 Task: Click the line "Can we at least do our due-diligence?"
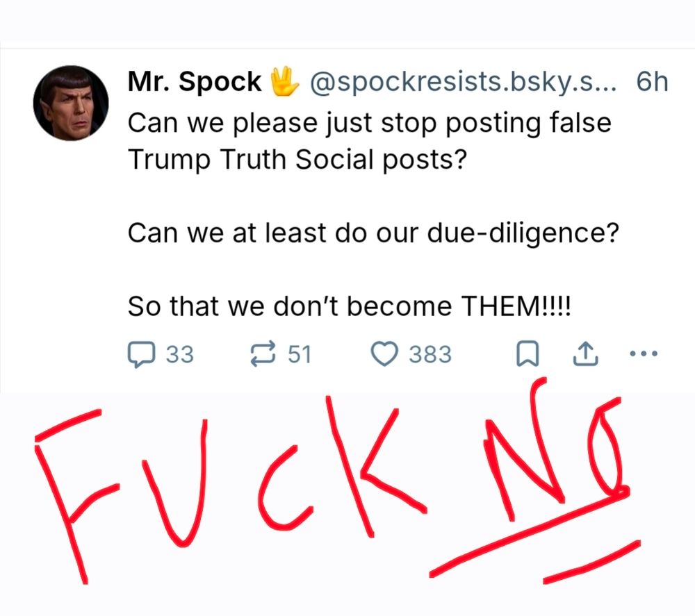(x=373, y=232)
